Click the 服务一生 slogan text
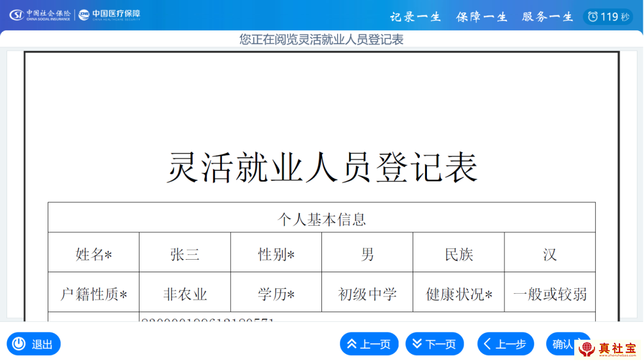The height and width of the screenshot is (363, 644). point(547,17)
